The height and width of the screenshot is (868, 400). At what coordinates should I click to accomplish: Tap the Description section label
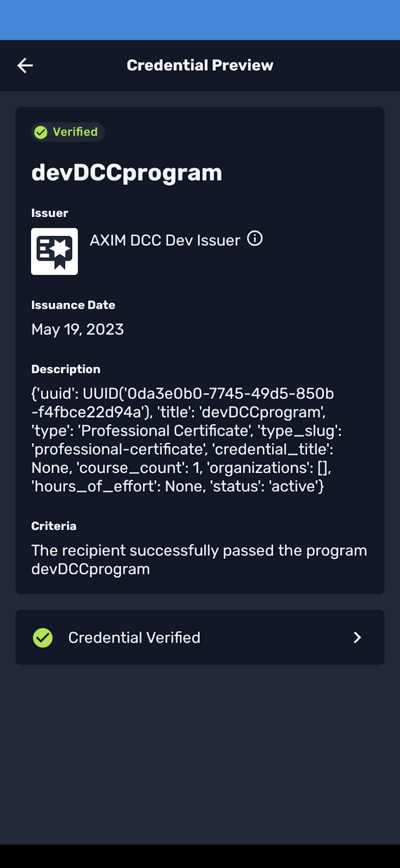click(66, 369)
